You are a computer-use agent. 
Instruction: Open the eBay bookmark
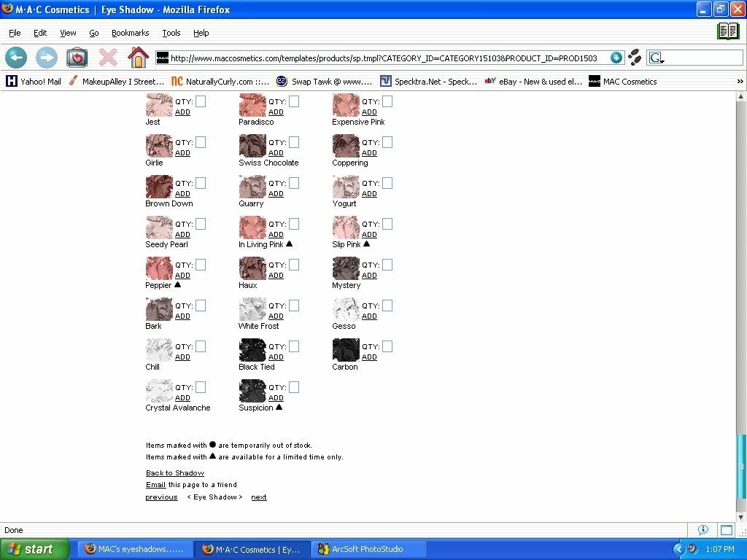(533, 82)
